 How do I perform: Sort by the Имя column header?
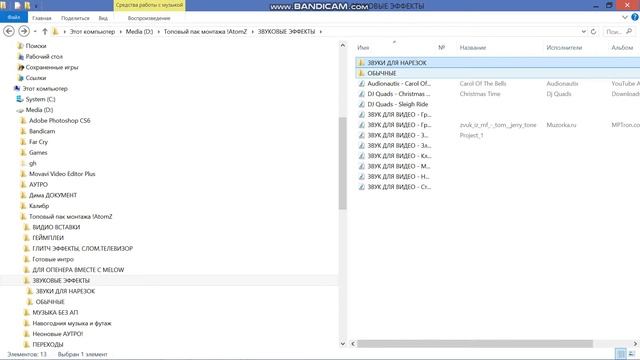pyautogui.click(x=363, y=48)
